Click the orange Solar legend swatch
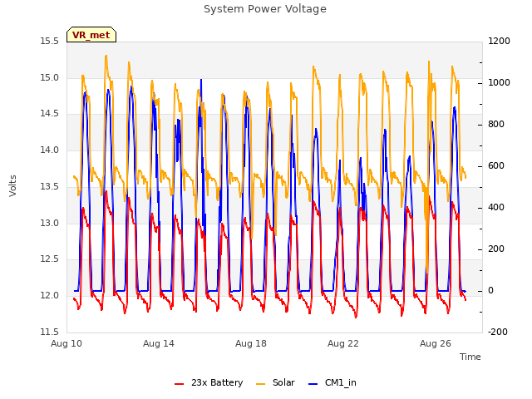Screen dimensions: 532x399 260,384
